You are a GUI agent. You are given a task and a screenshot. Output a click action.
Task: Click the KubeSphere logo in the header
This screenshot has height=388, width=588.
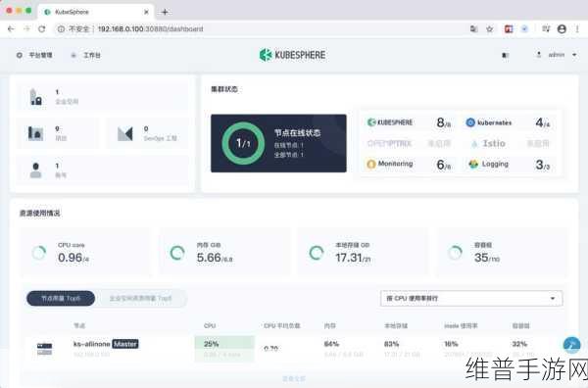coord(292,55)
